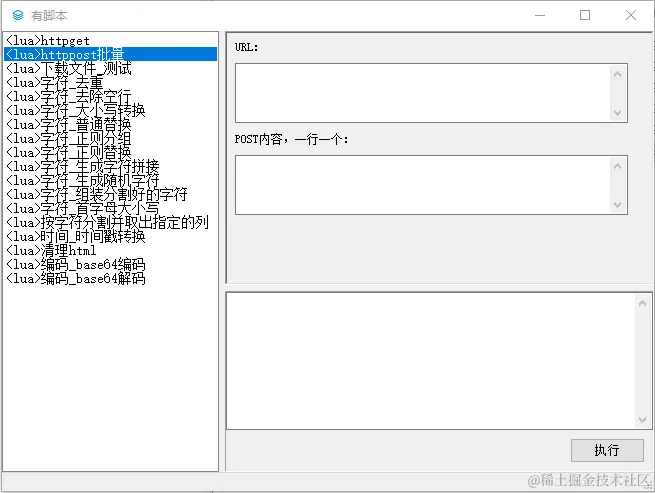Click the URL box scroll-down arrow
This screenshot has height=493, width=655.
point(618,112)
